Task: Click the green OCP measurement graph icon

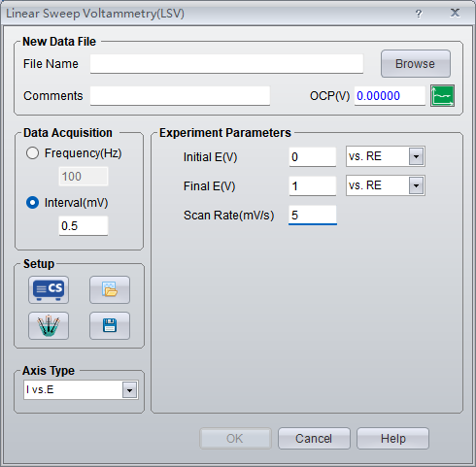Action: [x=442, y=95]
